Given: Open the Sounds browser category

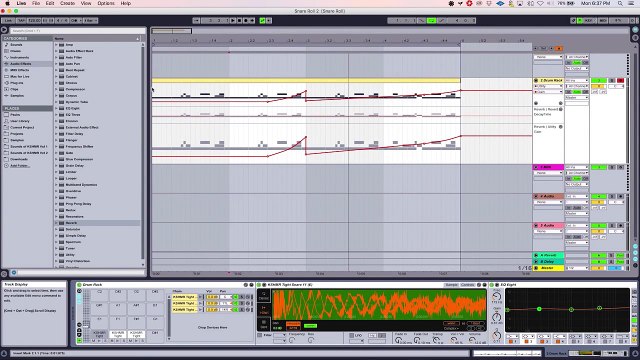Looking at the screenshot, I should pos(16,45).
